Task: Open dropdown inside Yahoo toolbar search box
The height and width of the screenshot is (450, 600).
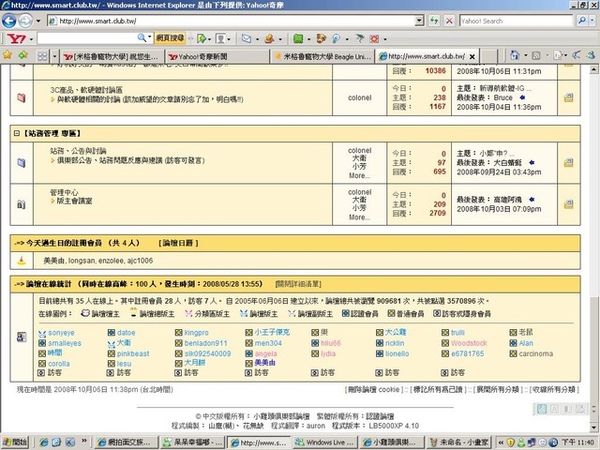Action: (x=149, y=38)
